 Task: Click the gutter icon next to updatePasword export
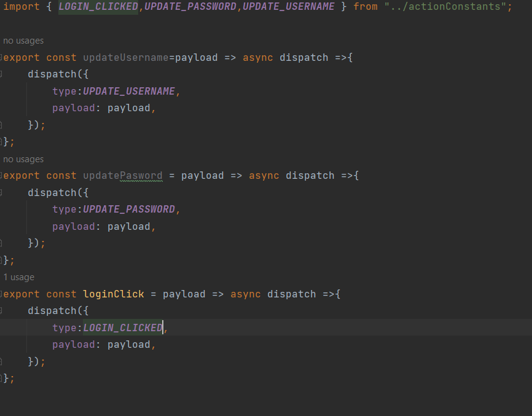(3, 175)
